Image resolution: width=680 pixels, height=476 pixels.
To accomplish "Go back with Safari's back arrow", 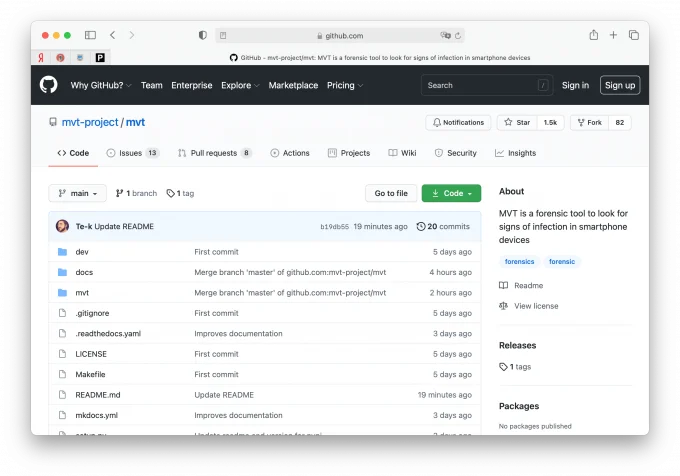I will (113, 35).
